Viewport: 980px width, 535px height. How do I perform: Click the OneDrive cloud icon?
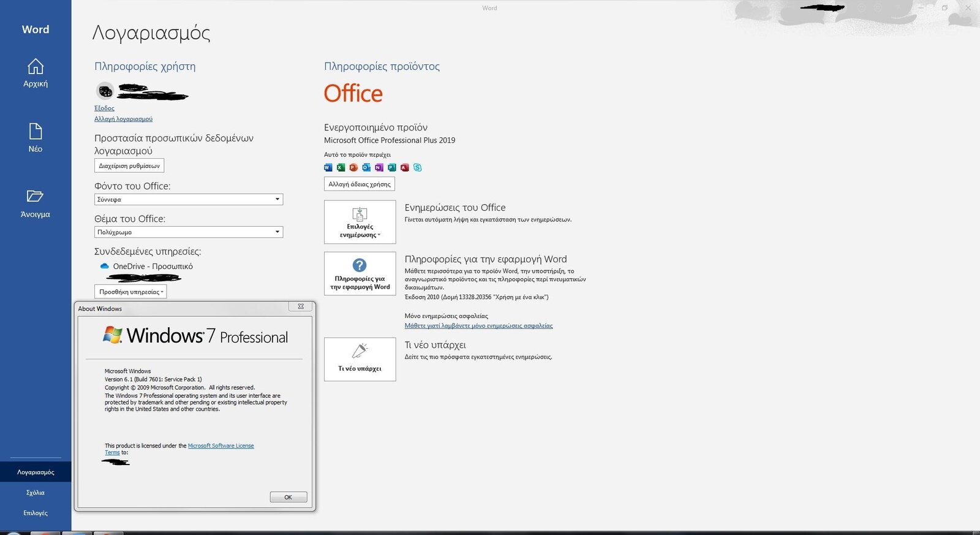coord(104,266)
